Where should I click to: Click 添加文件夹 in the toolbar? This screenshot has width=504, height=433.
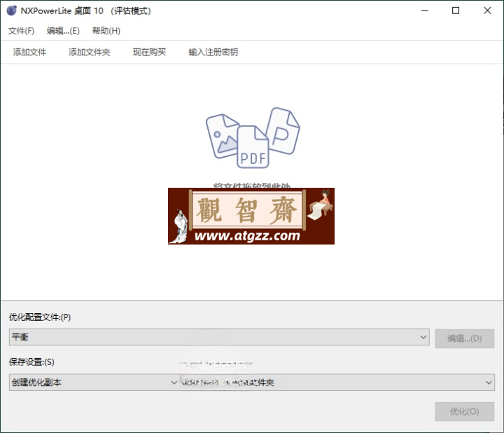(x=90, y=52)
